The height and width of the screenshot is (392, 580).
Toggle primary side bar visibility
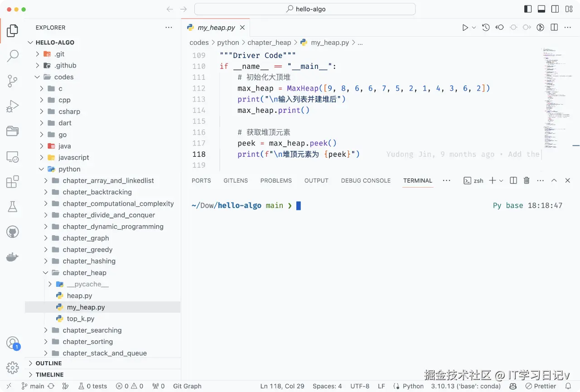[x=527, y=9]
